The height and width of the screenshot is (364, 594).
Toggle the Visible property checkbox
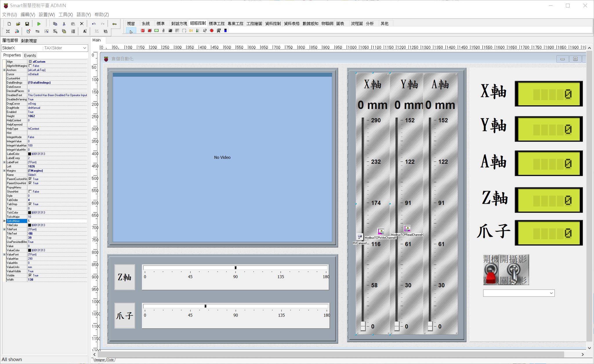pyautogui.click(x=30, y=275)
